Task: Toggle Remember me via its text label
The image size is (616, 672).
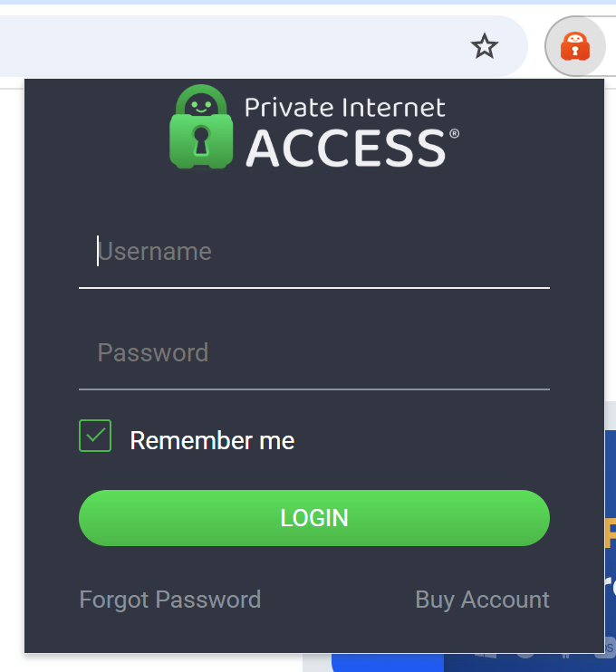Action: coord(212,441)
